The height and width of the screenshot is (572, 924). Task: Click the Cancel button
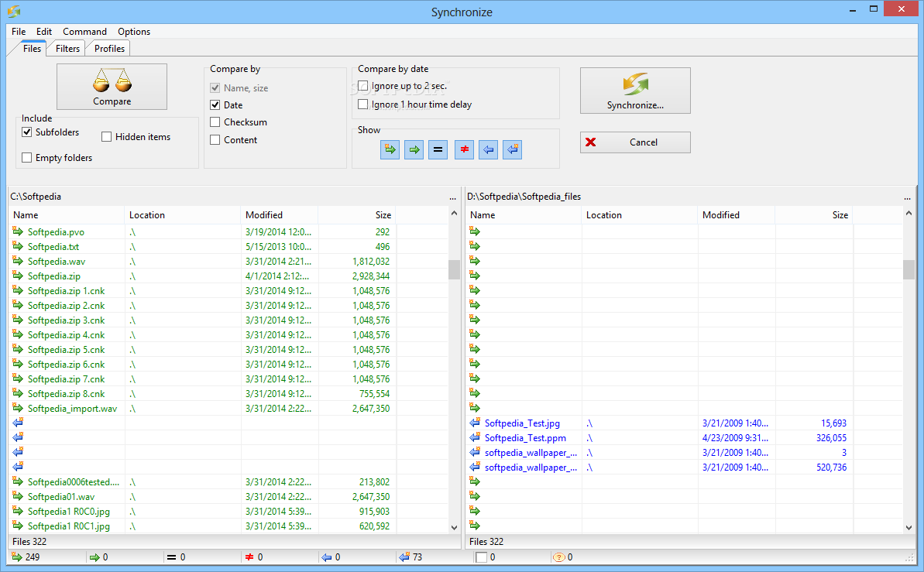[x=634, y=142]
